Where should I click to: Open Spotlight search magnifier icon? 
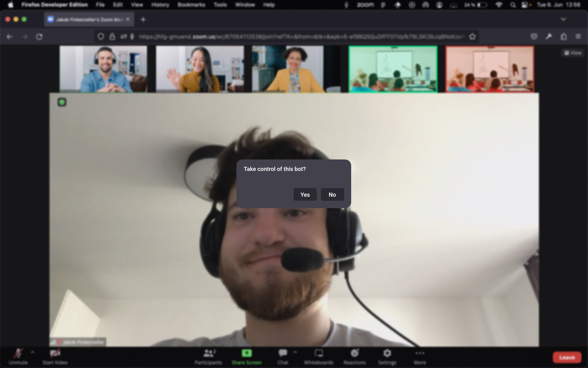[x=513, y=5]
